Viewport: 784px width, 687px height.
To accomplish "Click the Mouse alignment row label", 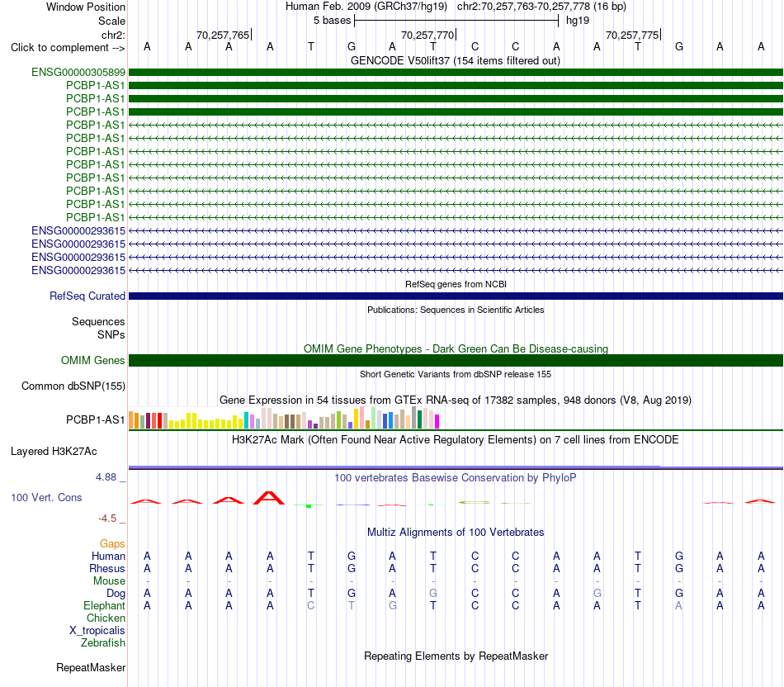I will (x=109, y=581).
